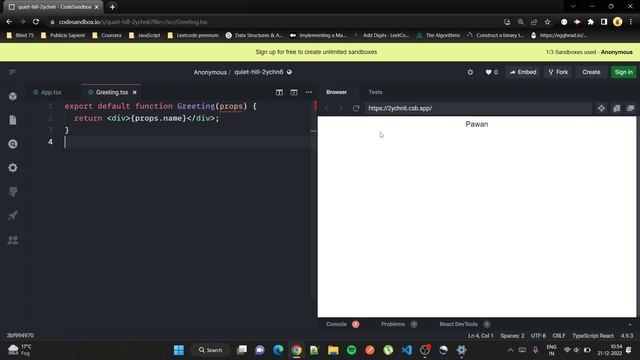Open VS Code from the taskbar
This screenshot has height=360, width=640.
(407, 350)
